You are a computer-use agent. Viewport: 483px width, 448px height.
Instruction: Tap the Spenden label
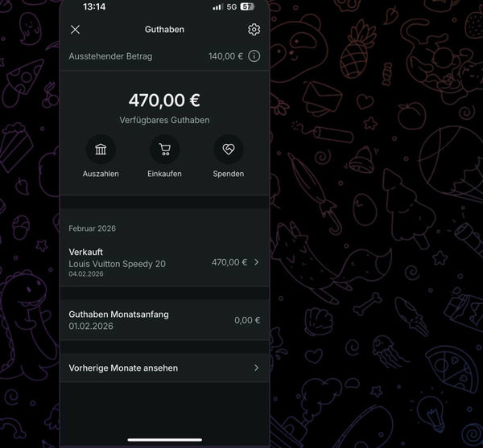tap(229, 174)
